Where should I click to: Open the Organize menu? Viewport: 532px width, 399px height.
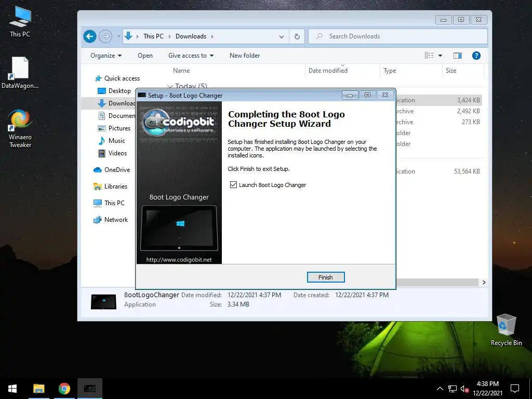106,56
